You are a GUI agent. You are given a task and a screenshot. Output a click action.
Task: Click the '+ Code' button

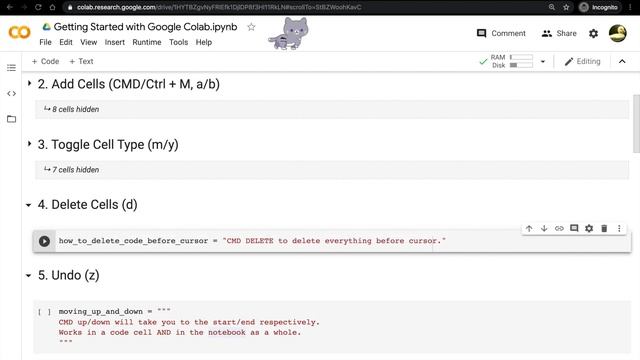[x=45, y=62]
